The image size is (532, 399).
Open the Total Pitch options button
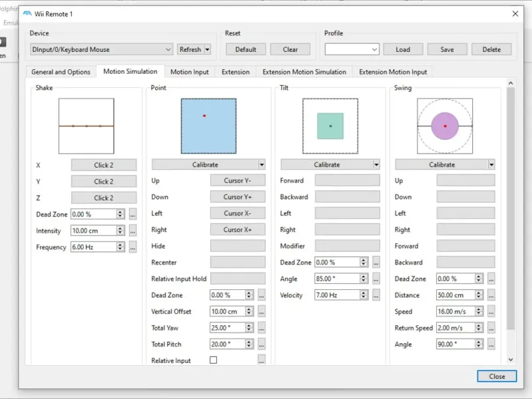(261, 344)
